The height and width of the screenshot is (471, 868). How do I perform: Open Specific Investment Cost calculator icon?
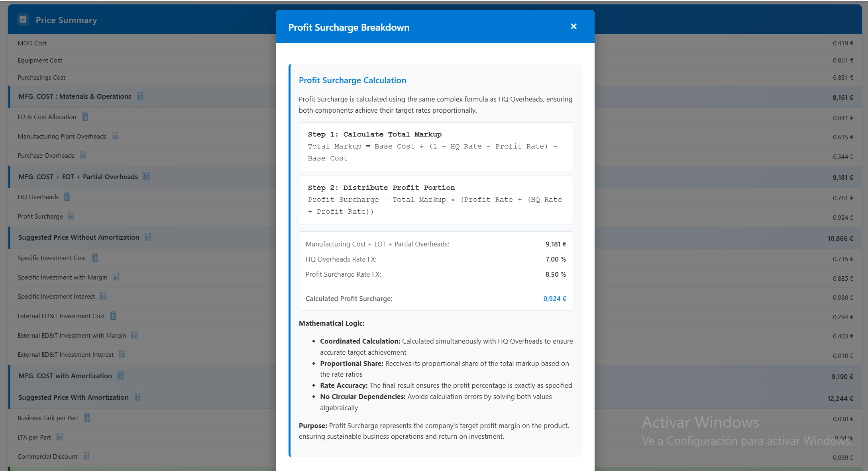coord(94,258)
